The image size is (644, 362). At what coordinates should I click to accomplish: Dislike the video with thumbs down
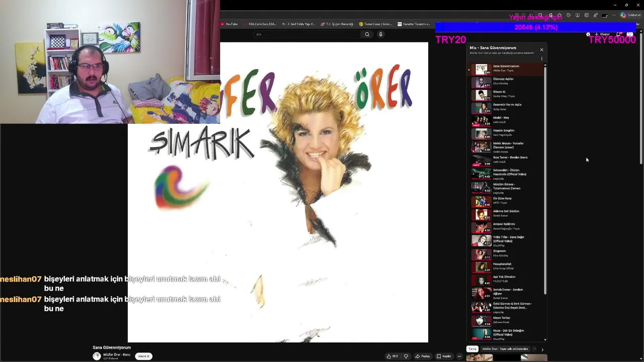click(x=406, y=356)
